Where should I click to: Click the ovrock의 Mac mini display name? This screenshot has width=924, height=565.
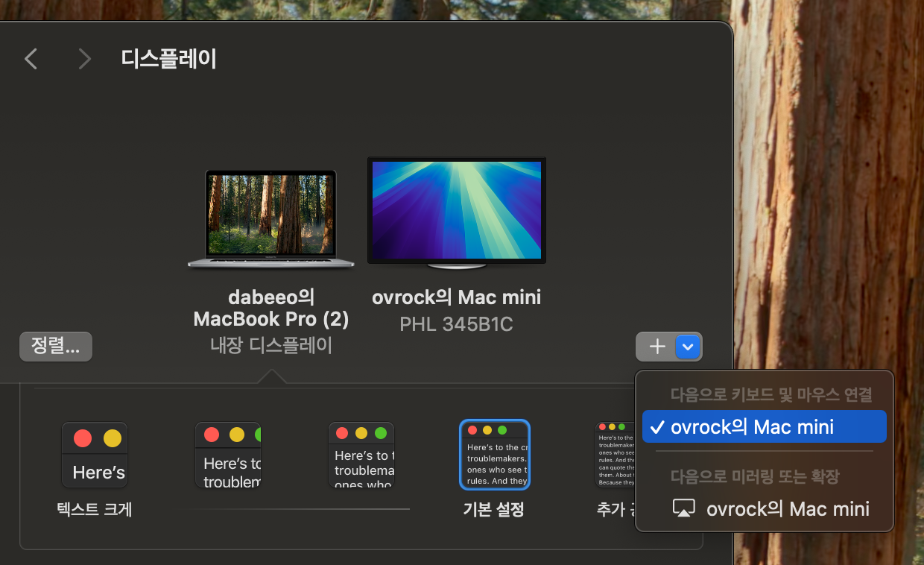(457, 297)
